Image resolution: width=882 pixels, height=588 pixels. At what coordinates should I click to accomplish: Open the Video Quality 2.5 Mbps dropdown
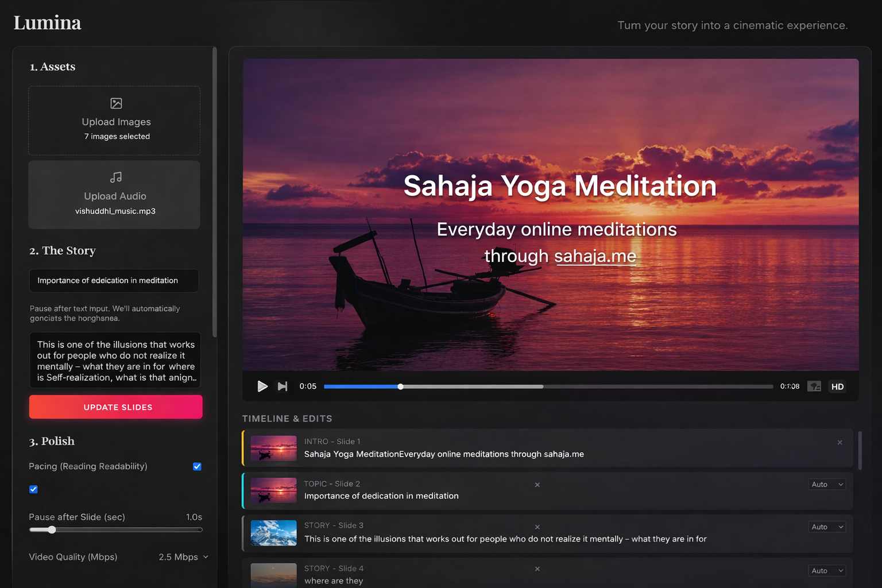pyautogui.click(x=184, y=557)
